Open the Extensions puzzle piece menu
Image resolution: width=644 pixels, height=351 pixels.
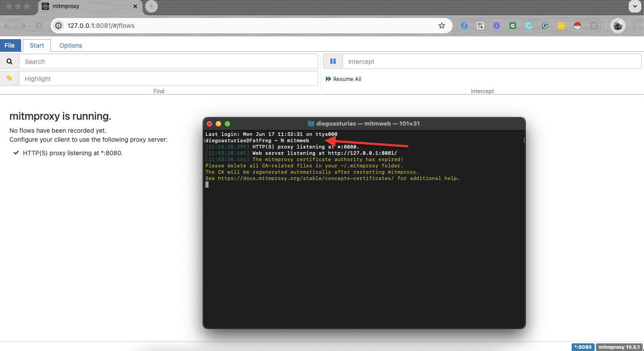(x=594, y=26)
